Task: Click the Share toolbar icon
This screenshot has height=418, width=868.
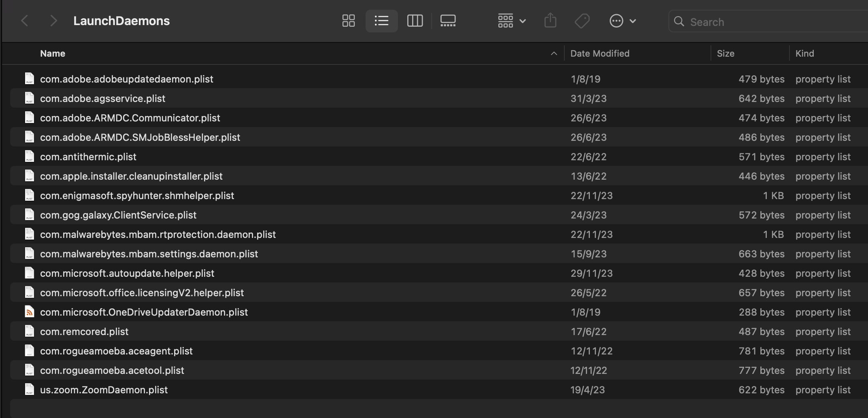Action: [550, 21]
